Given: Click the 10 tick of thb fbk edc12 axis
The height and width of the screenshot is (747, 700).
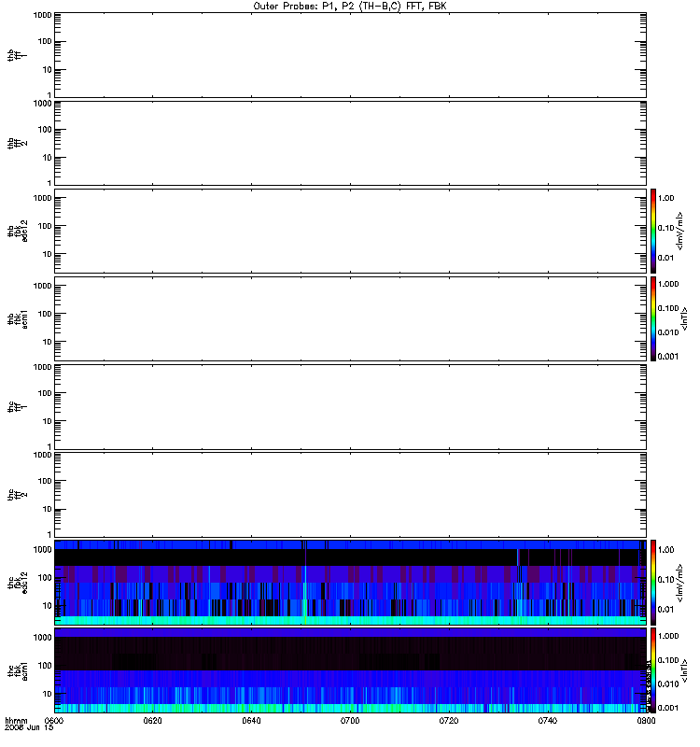Looking at the screenshot, I should [x=48, y=254].
